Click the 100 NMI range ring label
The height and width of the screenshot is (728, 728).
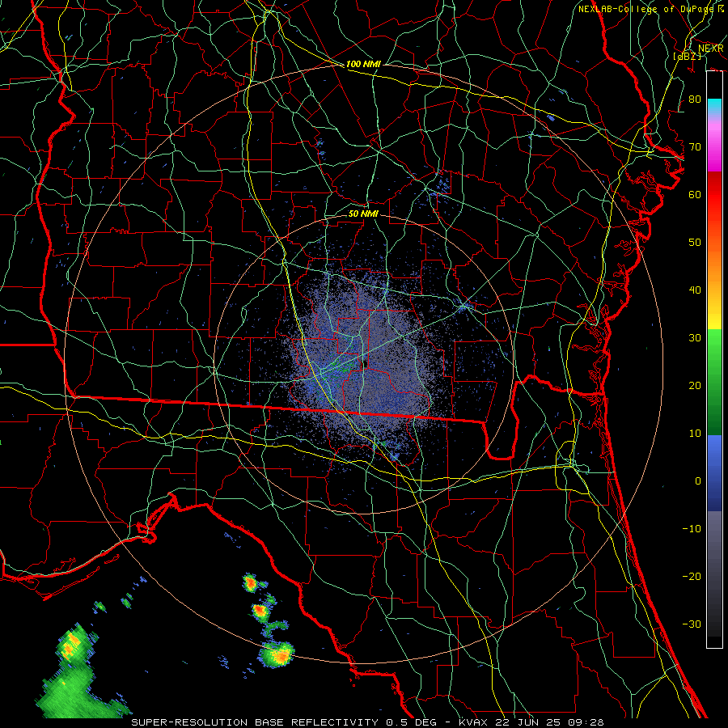363,64
